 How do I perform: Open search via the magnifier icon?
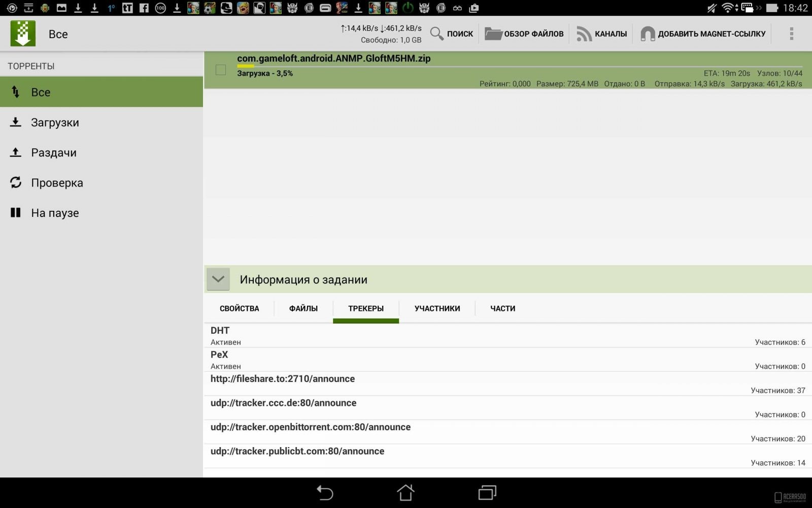(436, 34)
